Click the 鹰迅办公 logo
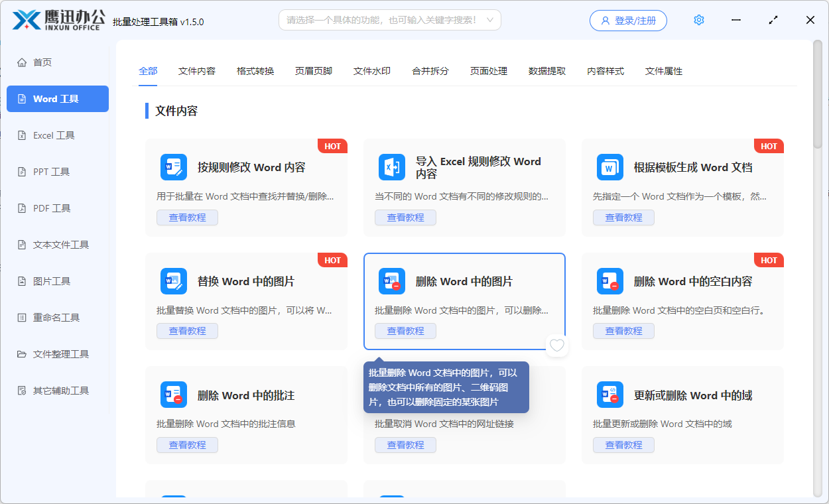 pos(56,20)
